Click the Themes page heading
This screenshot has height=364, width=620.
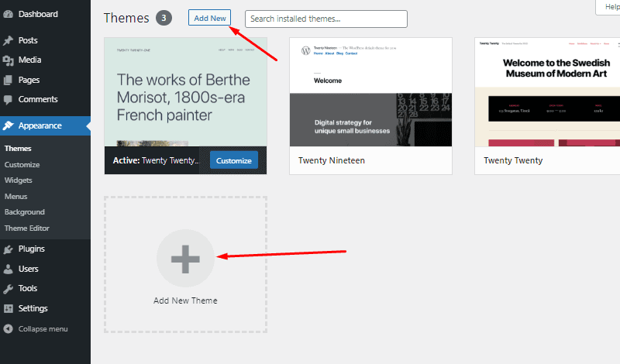point(126,18)
